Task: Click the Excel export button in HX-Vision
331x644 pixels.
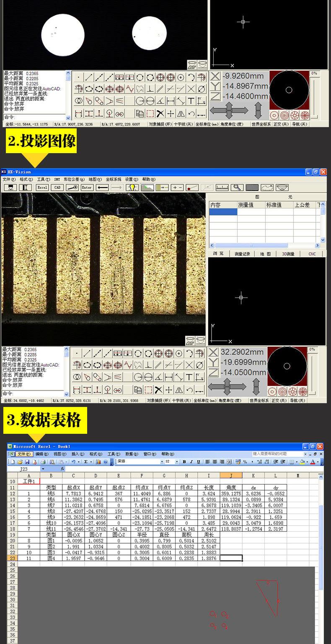Action: point(42,188)
